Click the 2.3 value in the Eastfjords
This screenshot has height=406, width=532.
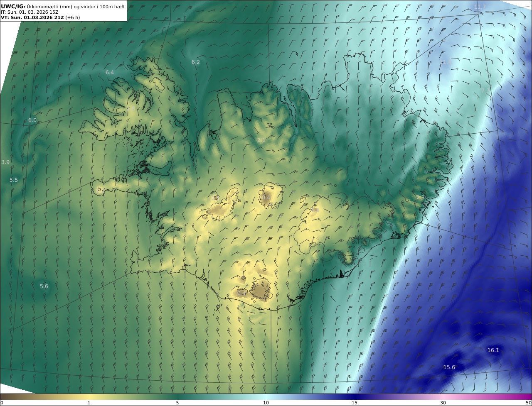(x=421, y=198)
